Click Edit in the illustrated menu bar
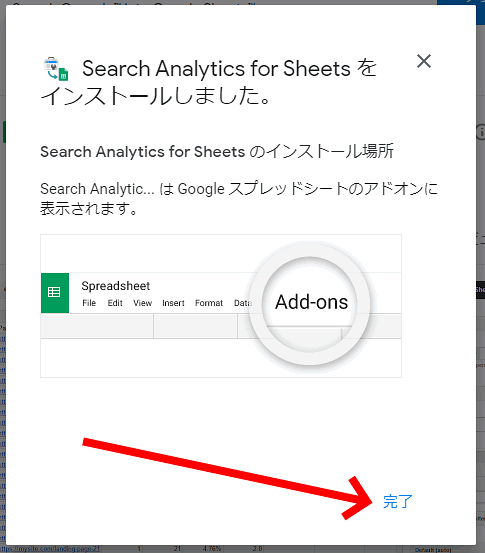This screenshot has width=485, height=553. point(115,303)
